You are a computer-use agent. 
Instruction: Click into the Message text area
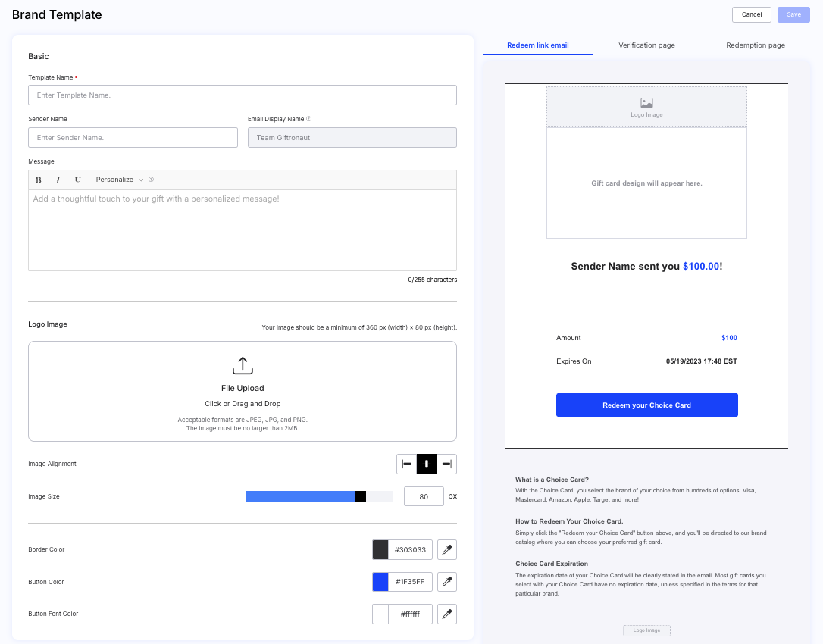pos(243,230)
